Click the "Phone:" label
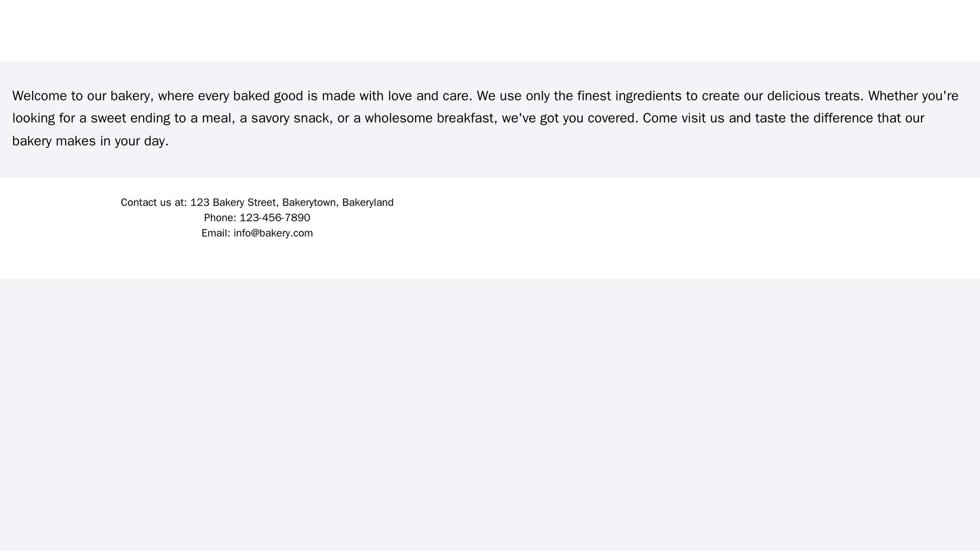The width and height of the screenshot is (980, 551). tap(220, 218)
